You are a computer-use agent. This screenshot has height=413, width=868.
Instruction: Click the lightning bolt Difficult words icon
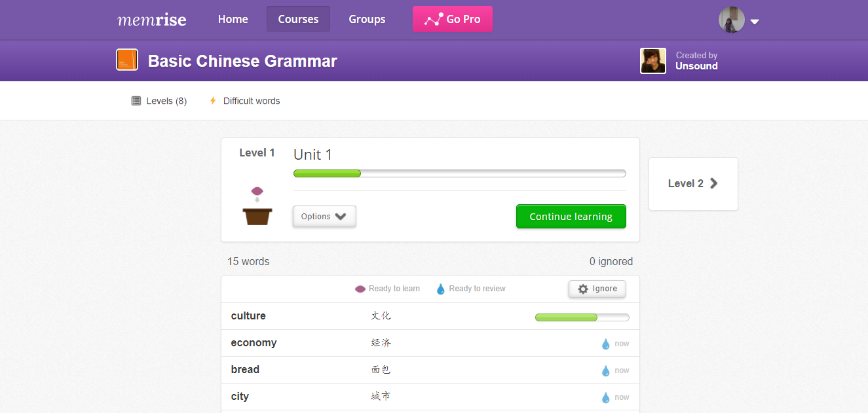(212, 101)
